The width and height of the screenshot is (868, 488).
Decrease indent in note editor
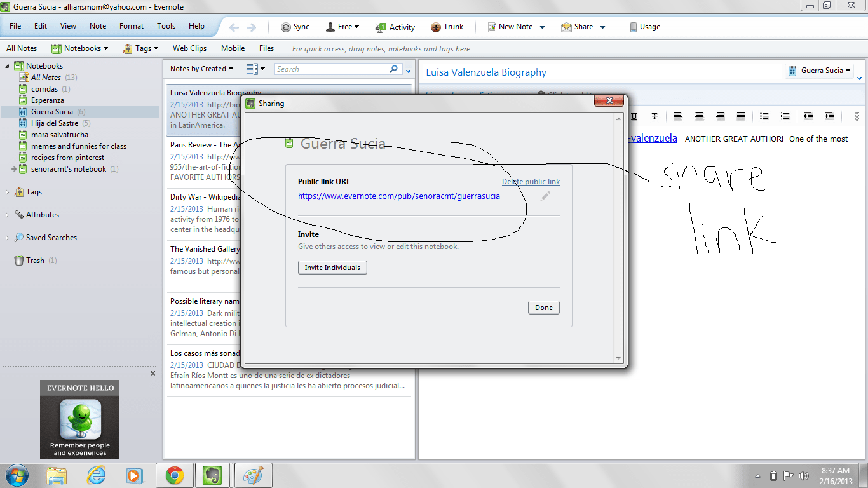pyautogui.click(x=808, y=116)
